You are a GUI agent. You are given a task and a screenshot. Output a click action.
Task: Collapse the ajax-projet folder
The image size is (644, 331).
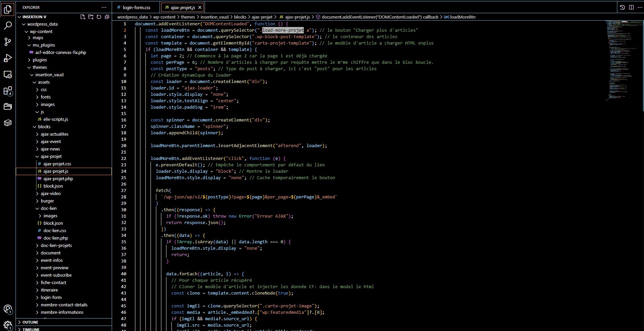pos(51,157)
